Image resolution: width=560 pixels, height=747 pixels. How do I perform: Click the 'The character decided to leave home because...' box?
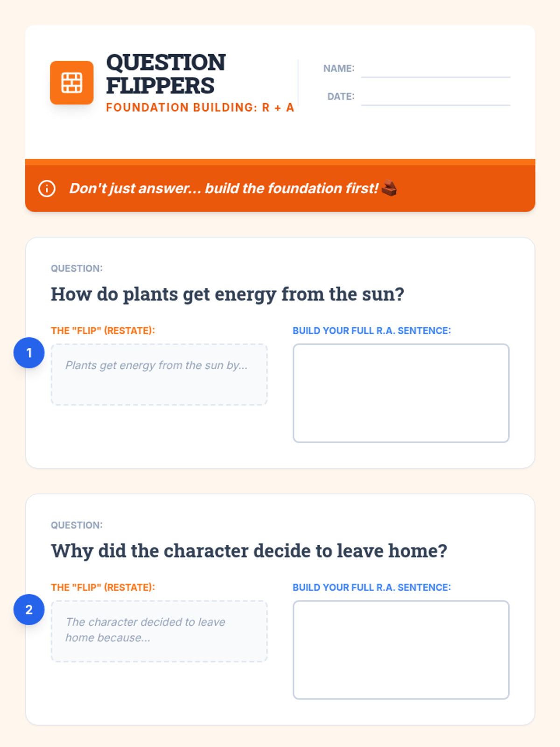click(x=159, y=631)
